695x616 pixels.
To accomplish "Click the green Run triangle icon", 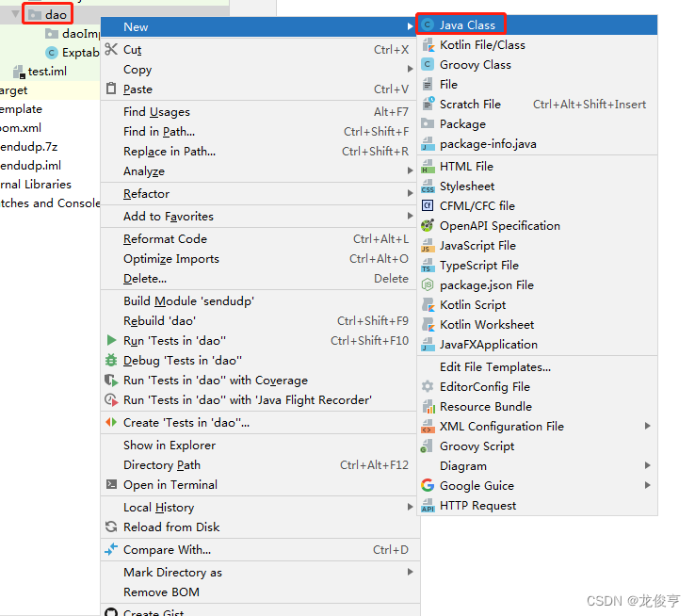I will pos(111,340).
